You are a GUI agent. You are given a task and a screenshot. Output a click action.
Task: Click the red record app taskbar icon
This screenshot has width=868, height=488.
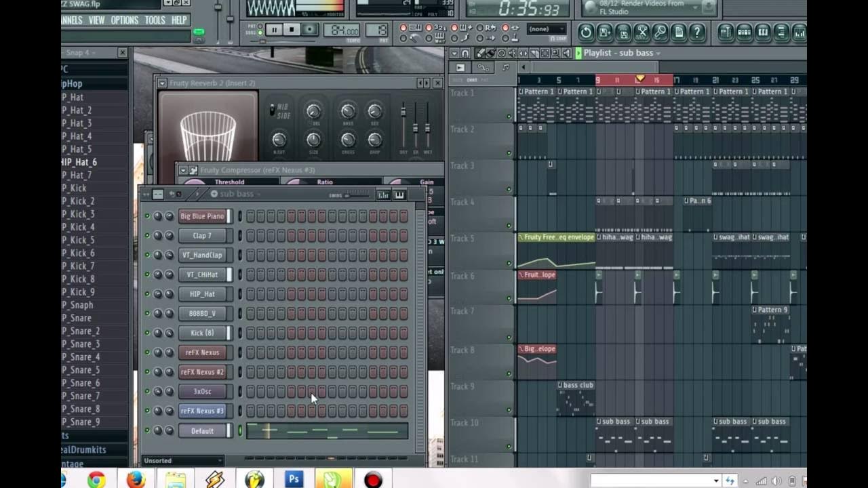(373, 480)
